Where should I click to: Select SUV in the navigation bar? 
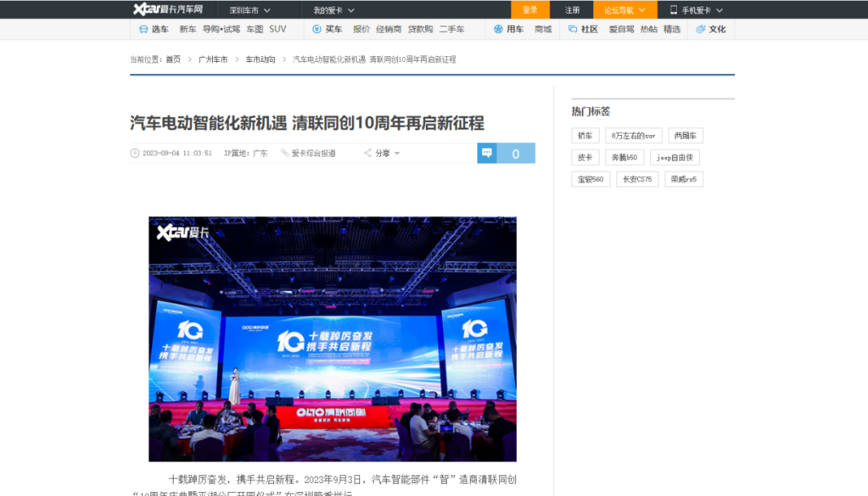click(278, 29)
